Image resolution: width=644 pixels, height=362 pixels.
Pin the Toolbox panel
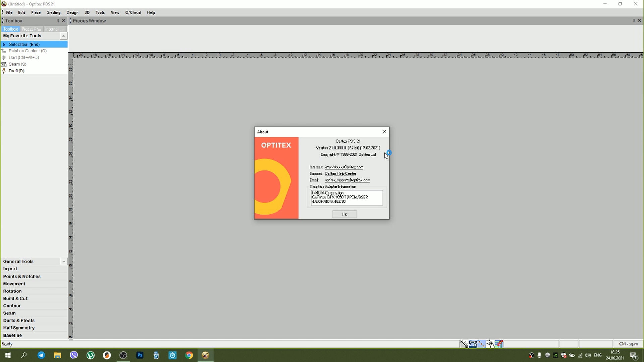(58, 21)
